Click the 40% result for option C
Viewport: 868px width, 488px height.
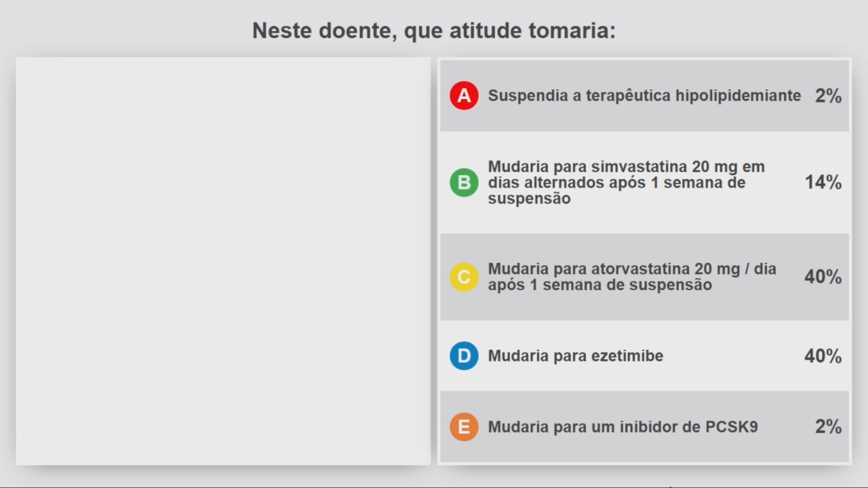pyautogui.click(x=823, y=277)
